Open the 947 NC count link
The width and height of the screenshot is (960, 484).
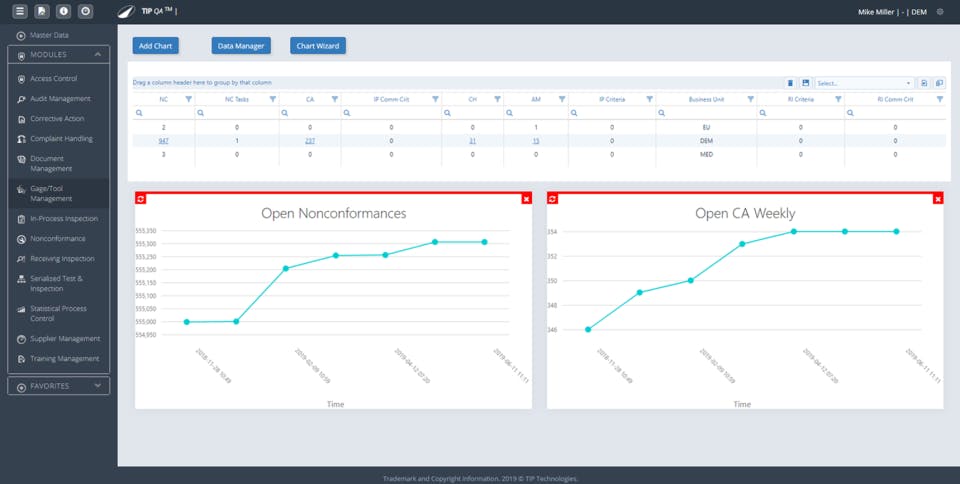click(x=163, y=141)
